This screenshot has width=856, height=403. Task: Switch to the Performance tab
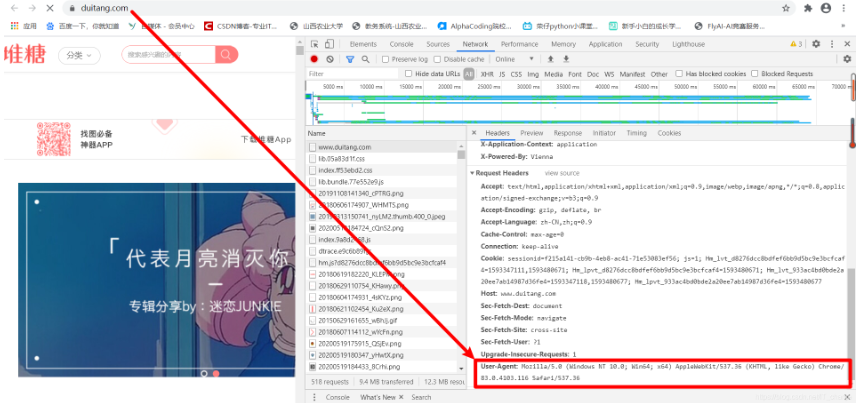[519, 44]
